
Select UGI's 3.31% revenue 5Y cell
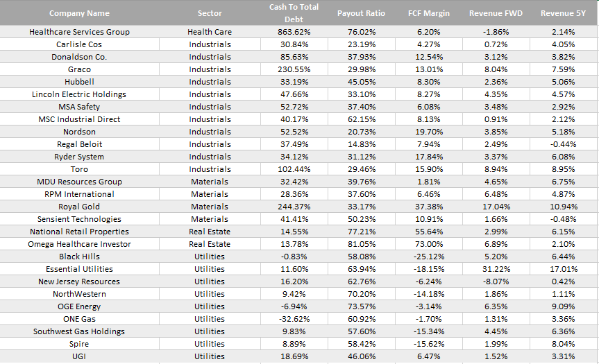(x=564, y=356)
